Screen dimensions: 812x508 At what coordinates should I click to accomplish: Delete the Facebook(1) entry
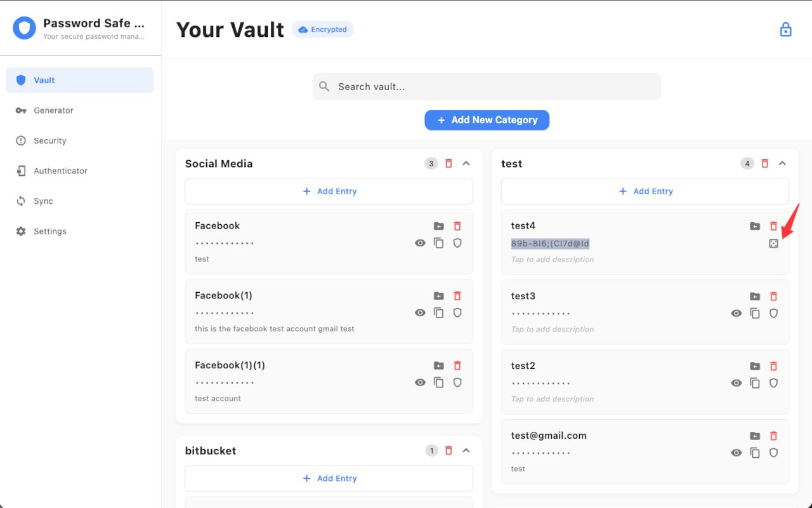point(457,296)
